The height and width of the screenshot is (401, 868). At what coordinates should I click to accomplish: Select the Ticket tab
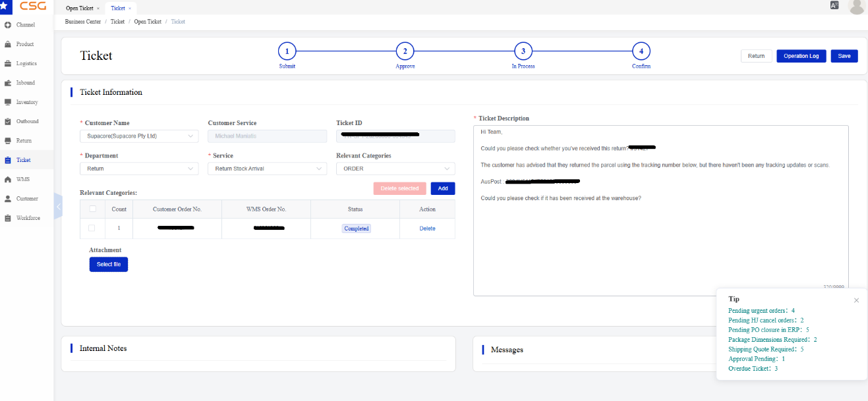coord(118,9)
